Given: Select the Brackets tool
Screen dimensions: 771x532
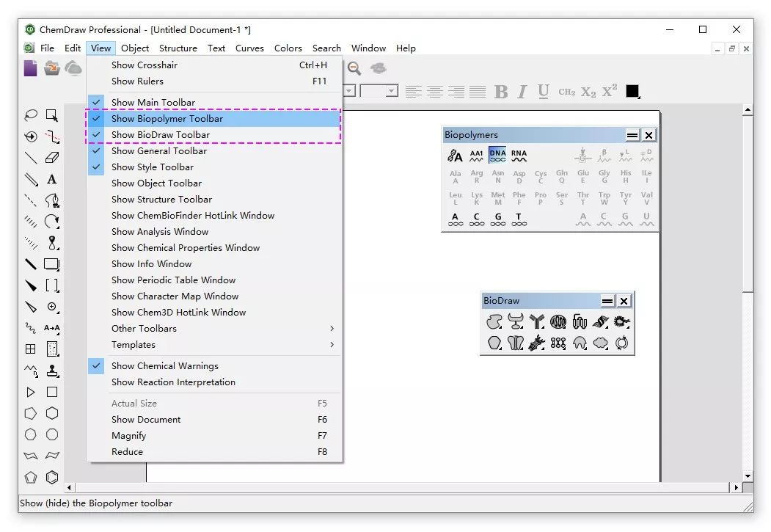Looking at the screenshot, I should click(x=51, y=285).
